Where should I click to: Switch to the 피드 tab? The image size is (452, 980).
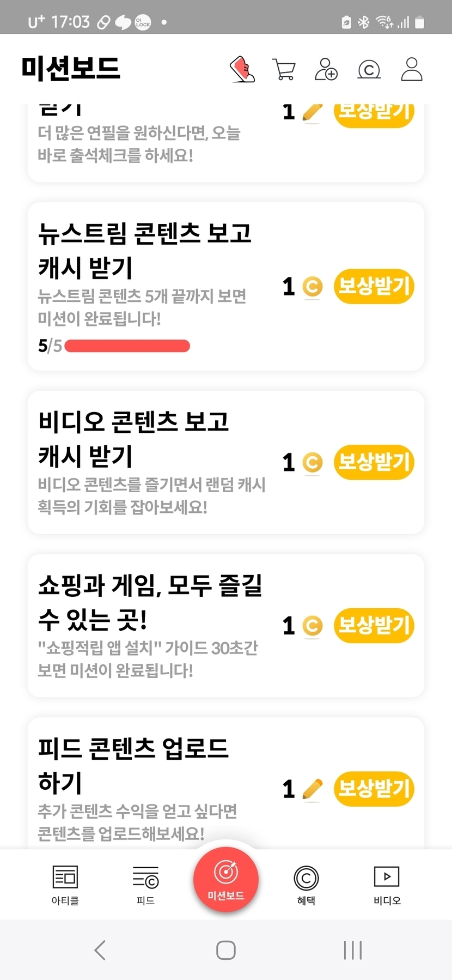pos(145,885)
